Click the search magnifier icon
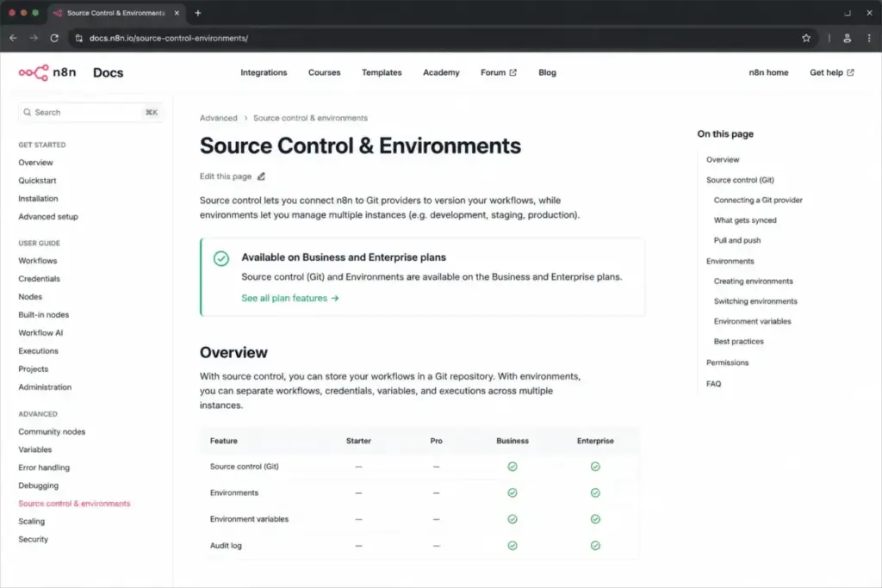Viewport: 882px width, 588px height. pos(27,113)
